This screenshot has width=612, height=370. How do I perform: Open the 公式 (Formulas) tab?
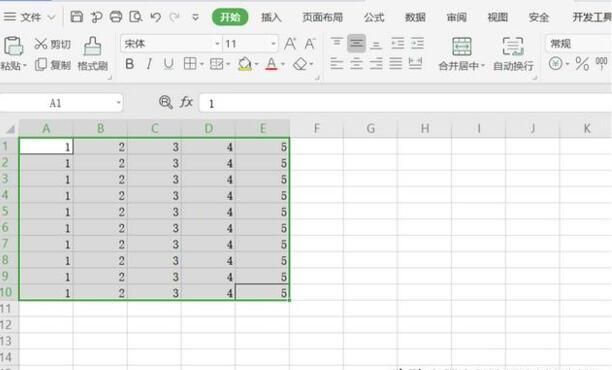pyautogui.click(x=374, y=17)
